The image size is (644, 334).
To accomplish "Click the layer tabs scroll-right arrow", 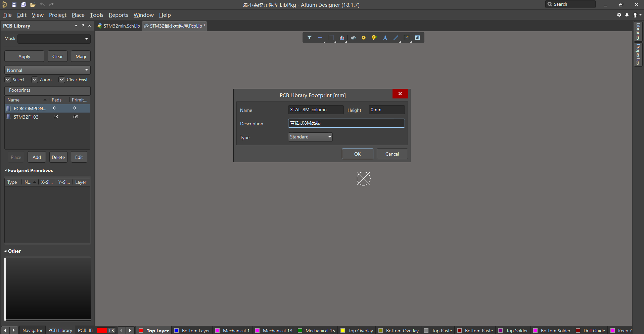I will pyautogui.click(x=130, y=330).
